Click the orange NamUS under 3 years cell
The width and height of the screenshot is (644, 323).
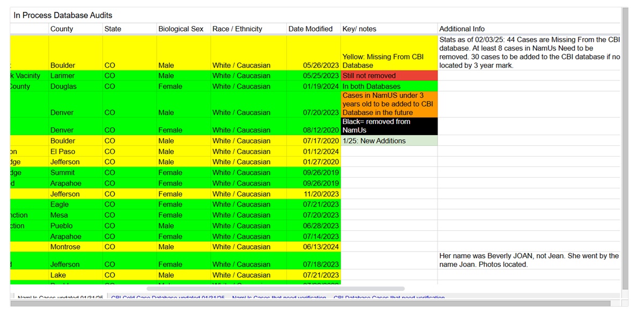pyautogui.click(x=389, y=104)
